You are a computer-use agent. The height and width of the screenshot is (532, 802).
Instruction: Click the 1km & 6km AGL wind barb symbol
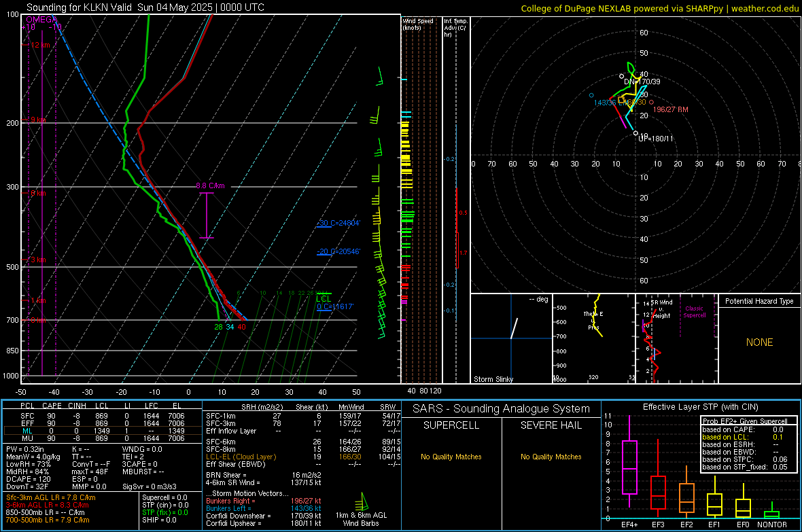pos(362,501)
